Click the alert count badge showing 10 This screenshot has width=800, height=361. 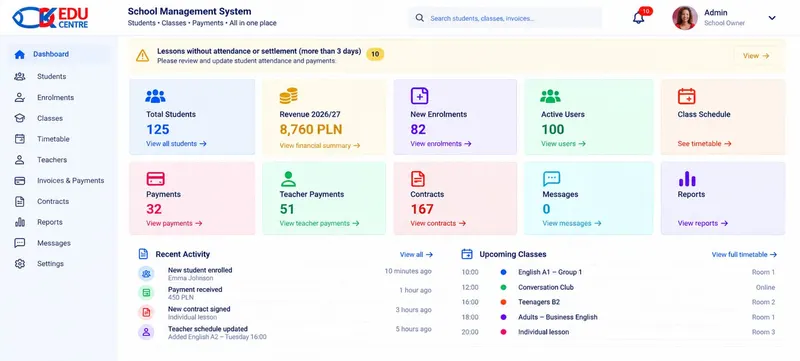point(375,54)
